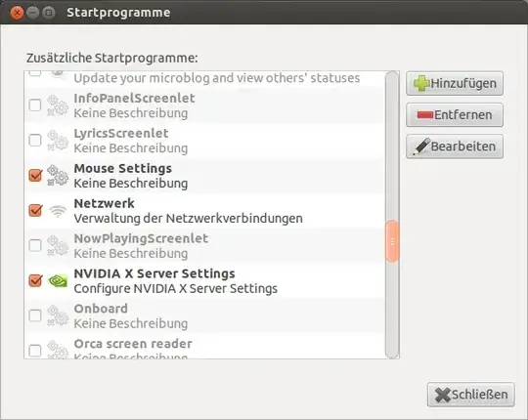528x420 pixels.
Task: Enable Onboard startup checkbox
Action: [35, 315]
